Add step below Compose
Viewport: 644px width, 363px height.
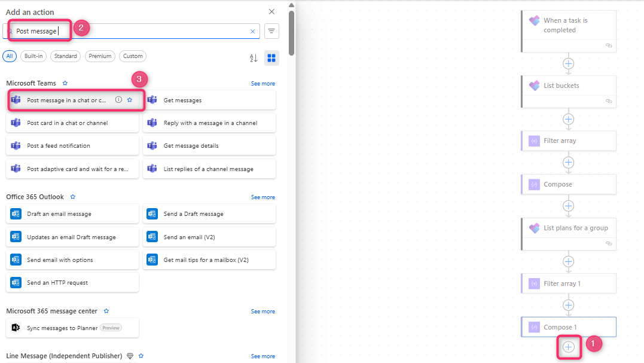[569, 206]
